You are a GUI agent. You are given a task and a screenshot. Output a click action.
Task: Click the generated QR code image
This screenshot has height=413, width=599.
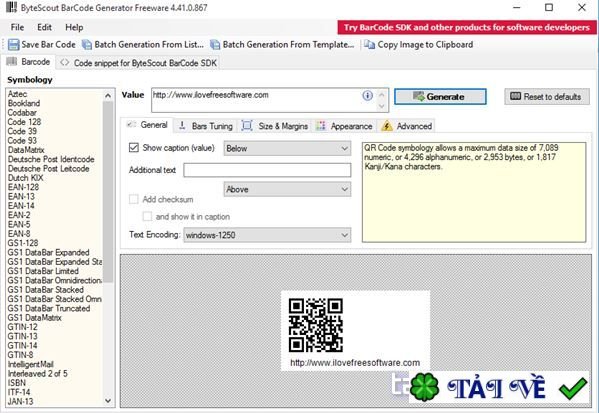coord(316,325)
